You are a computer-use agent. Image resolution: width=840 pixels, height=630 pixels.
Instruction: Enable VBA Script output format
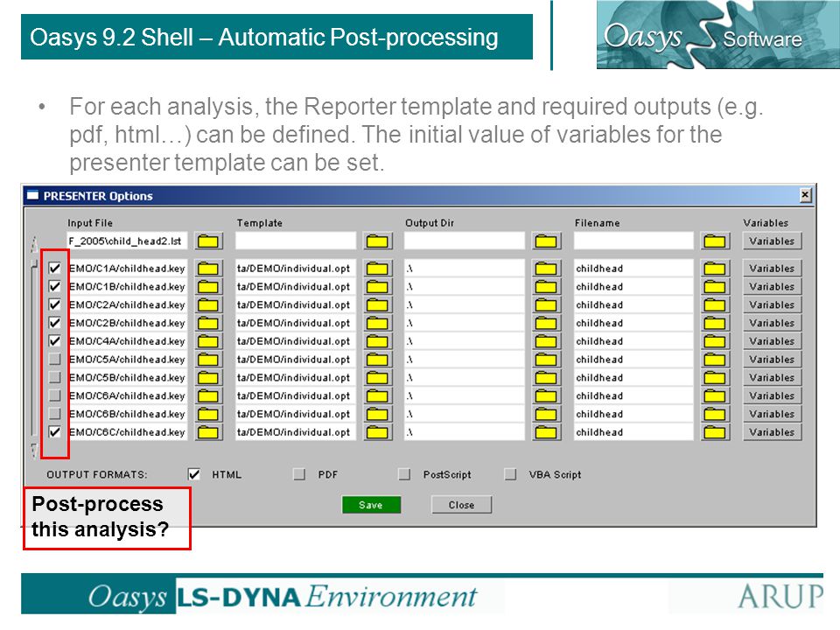[510, 474]
